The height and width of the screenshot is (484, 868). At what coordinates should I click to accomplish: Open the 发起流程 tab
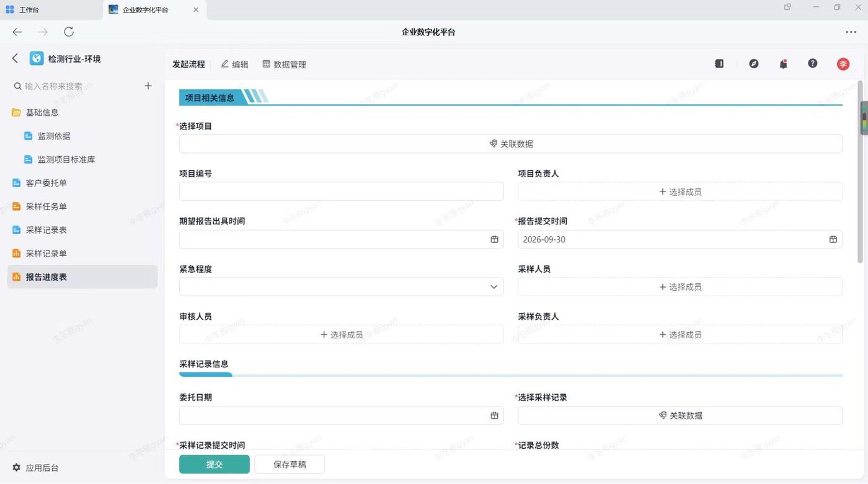pyautogui.click(x=188, y=64)
